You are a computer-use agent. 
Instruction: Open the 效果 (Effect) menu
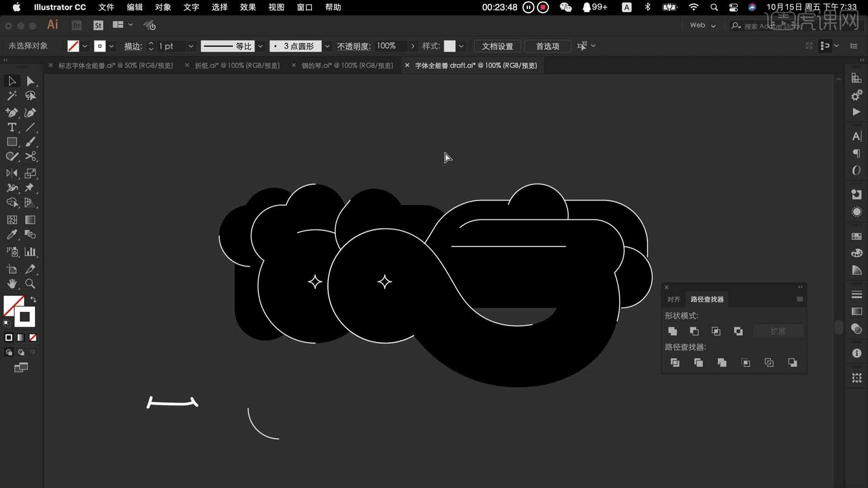point(248,7)
